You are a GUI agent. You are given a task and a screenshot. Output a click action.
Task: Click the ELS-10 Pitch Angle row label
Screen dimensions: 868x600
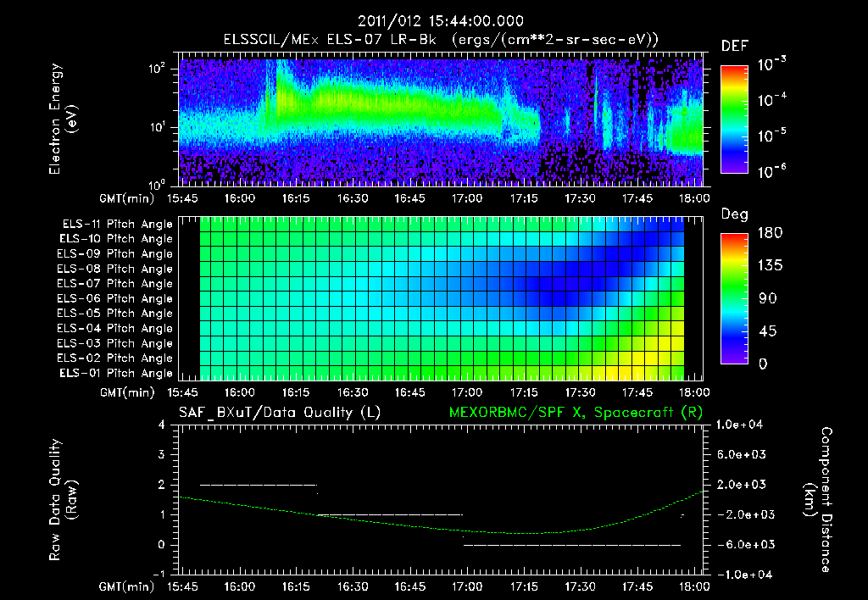pyautogui.click(x=116, y=239)
